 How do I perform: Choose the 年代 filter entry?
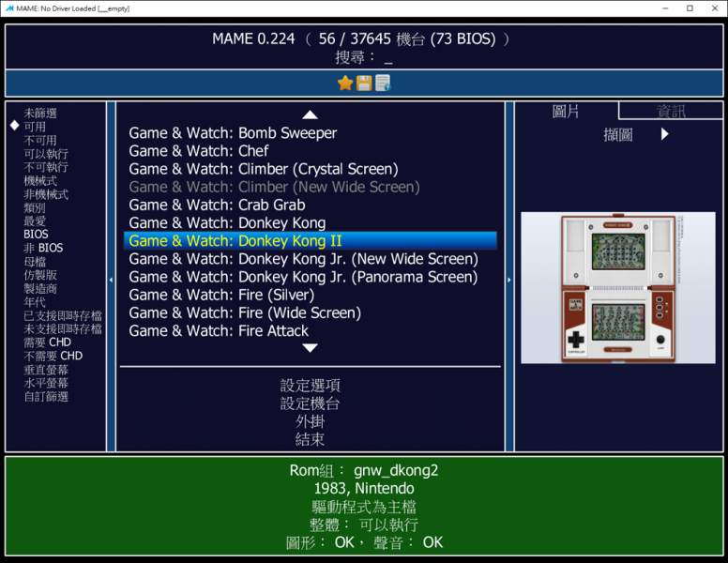point(35,302)
